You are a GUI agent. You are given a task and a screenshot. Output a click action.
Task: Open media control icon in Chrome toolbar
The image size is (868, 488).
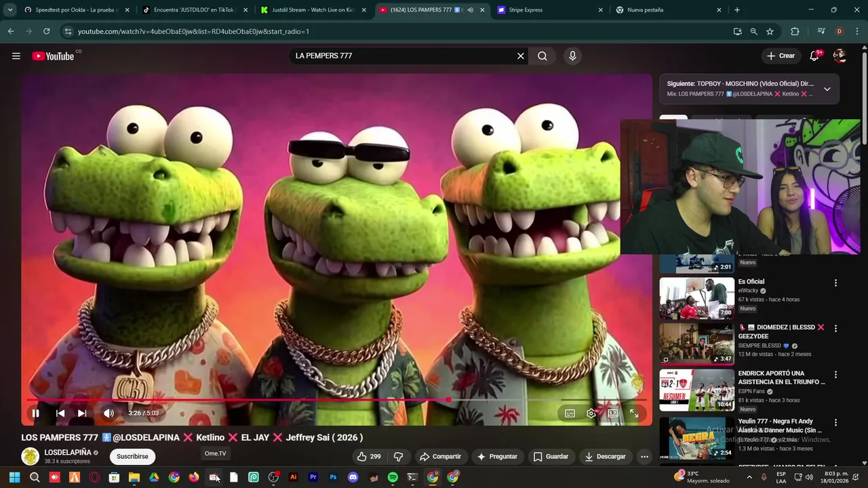[x=821, y=31]
